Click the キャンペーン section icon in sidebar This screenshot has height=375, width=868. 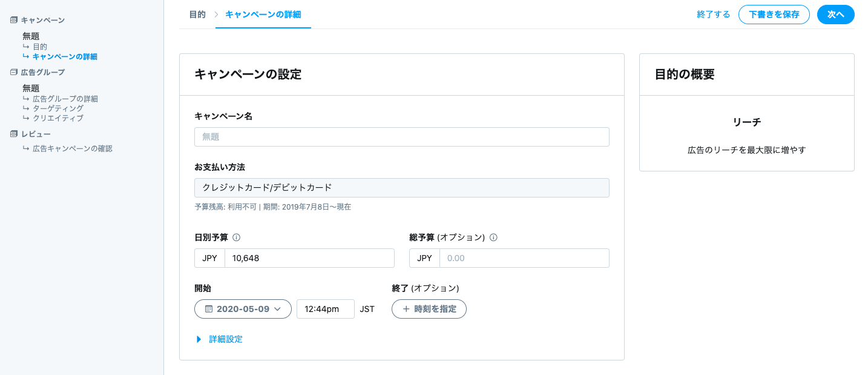point(14,20)
